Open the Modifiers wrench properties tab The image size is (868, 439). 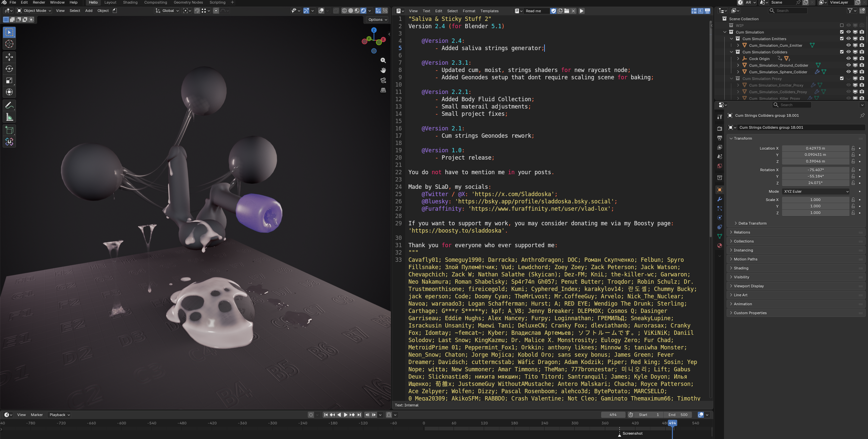pyautogui.click(x=719, y=199)
